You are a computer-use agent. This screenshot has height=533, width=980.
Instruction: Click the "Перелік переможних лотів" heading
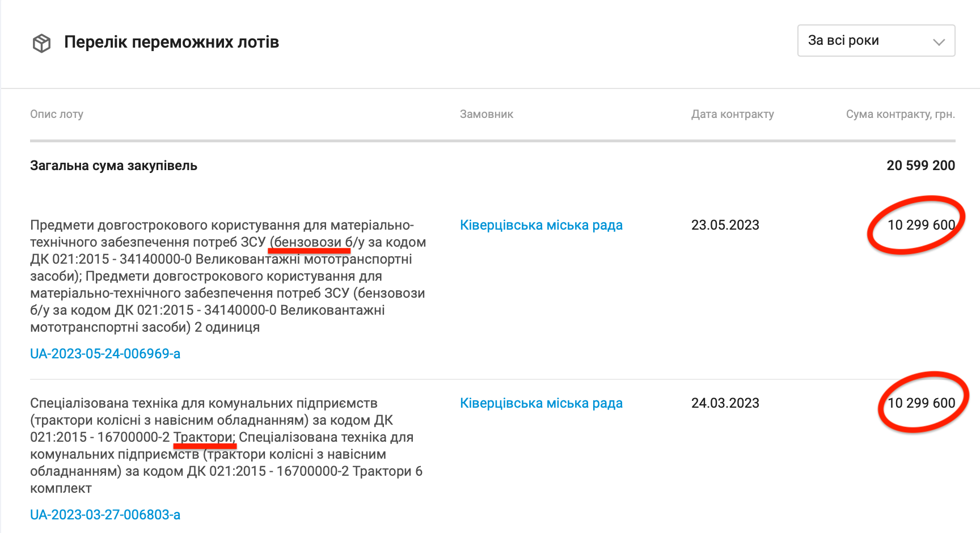point(171,43)
